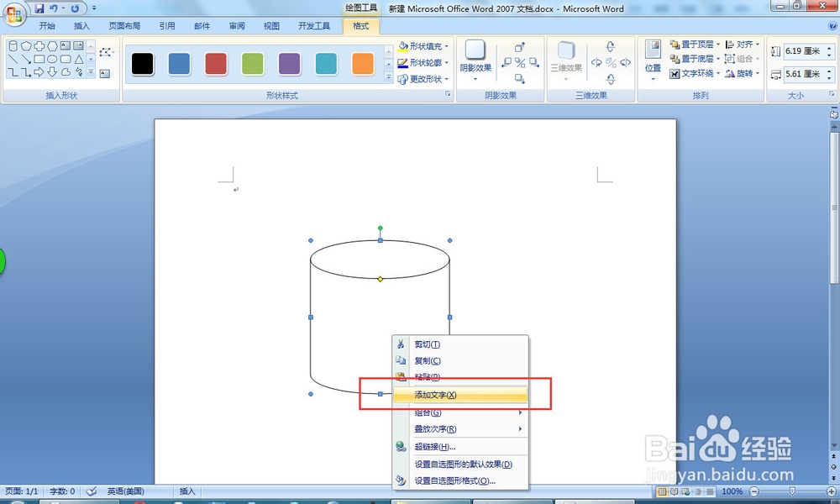840x504 pixels.
Task: Click 设置自选图形格式(O)... menu item
Action: (x=460, y=481)
